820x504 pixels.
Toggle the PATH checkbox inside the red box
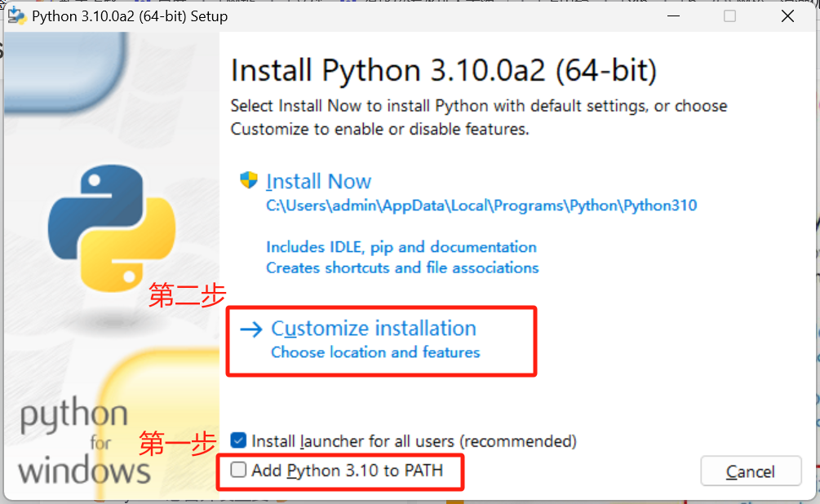point(237,471)
